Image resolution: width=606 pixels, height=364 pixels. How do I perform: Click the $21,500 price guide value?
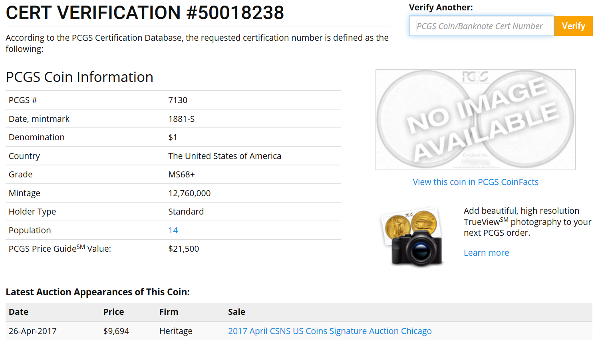[183, 249]
